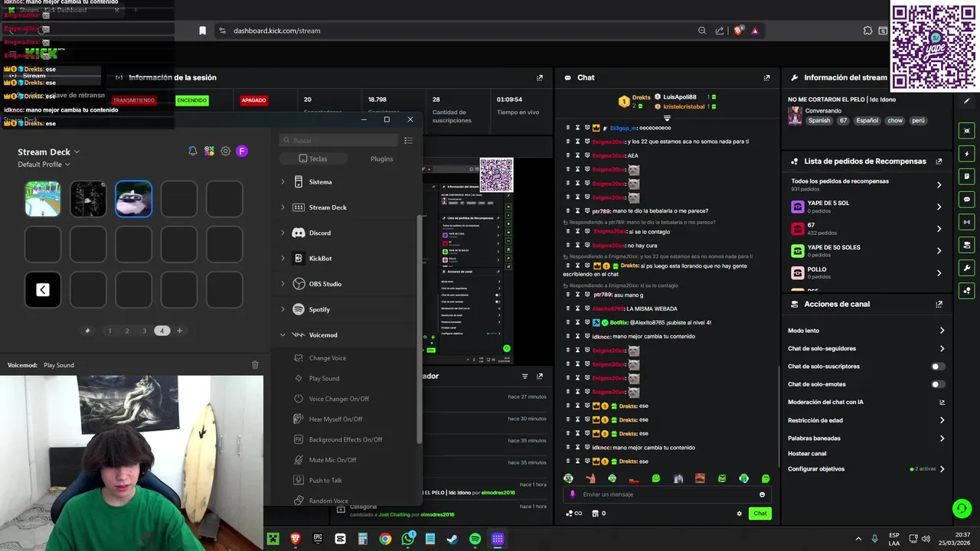Viewport: 980px width, 551px height.
Task: Toggle the action list view icon
Action: point(408,140)
